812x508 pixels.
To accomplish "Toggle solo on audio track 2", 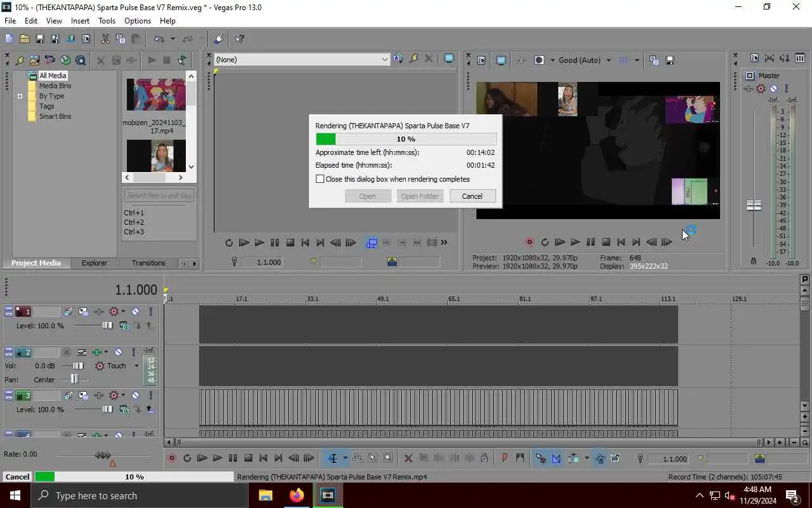I will (x=133, y=352).
